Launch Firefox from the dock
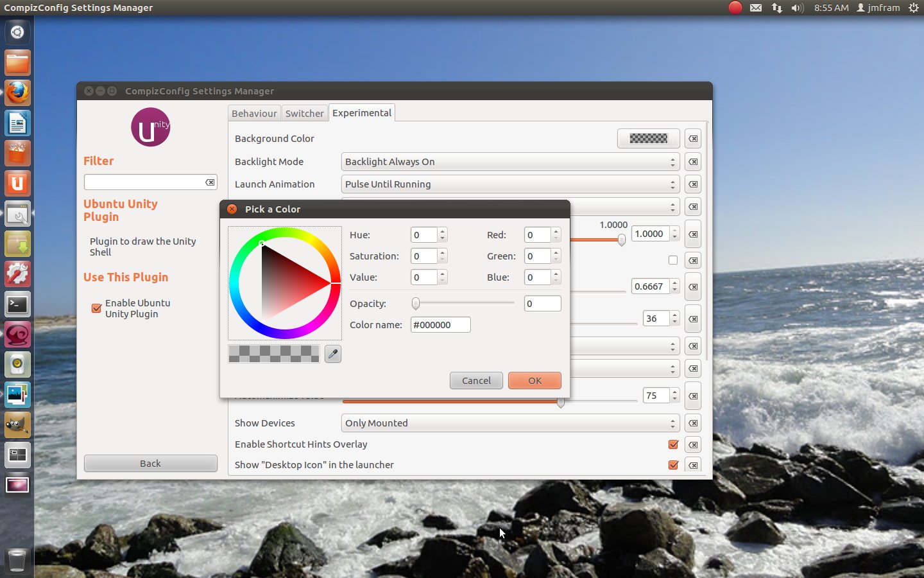The image size is (924, 578). point(17,92)
